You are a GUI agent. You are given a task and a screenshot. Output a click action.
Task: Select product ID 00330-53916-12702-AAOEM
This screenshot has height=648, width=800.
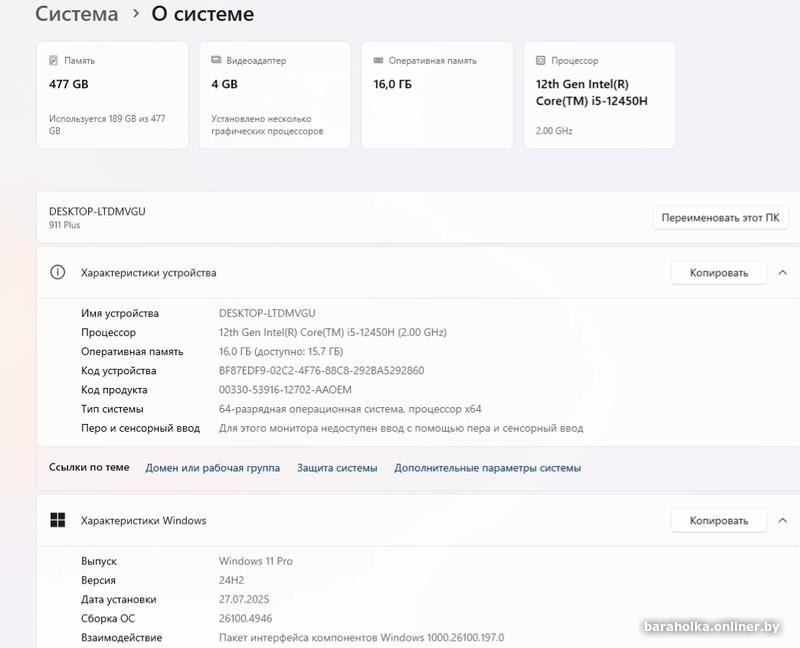click(285, 390)
